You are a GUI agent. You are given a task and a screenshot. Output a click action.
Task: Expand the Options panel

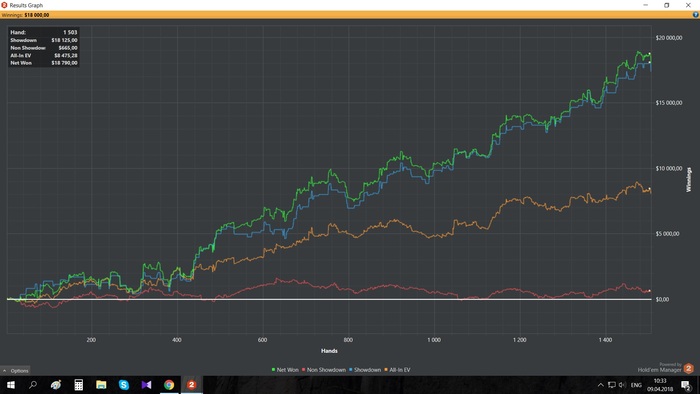tap(15, 370)
